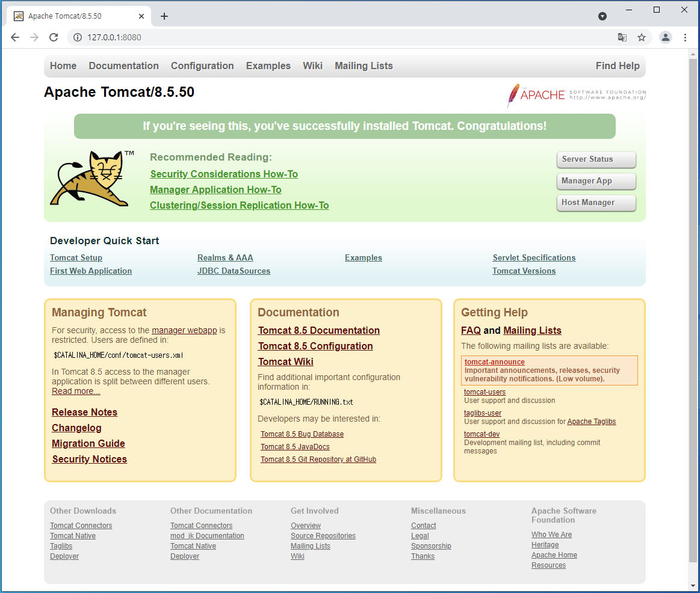Open Tomcat 8.5 Git Repository at GitHub

coord(318,459)
